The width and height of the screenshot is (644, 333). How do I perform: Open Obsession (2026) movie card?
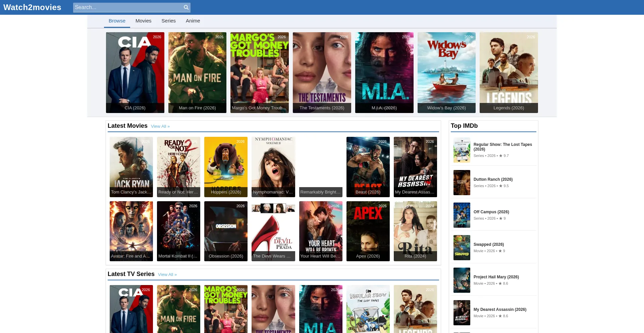226,231
